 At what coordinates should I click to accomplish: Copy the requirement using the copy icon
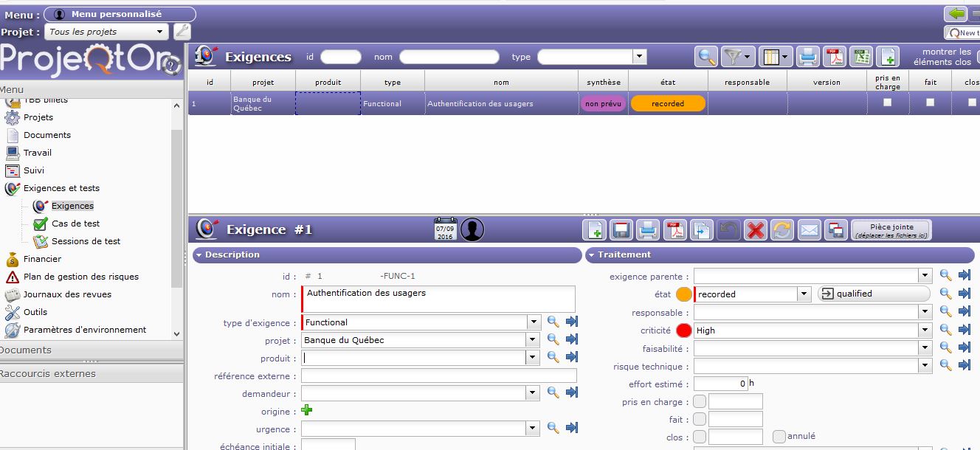[x=702, y=230]
